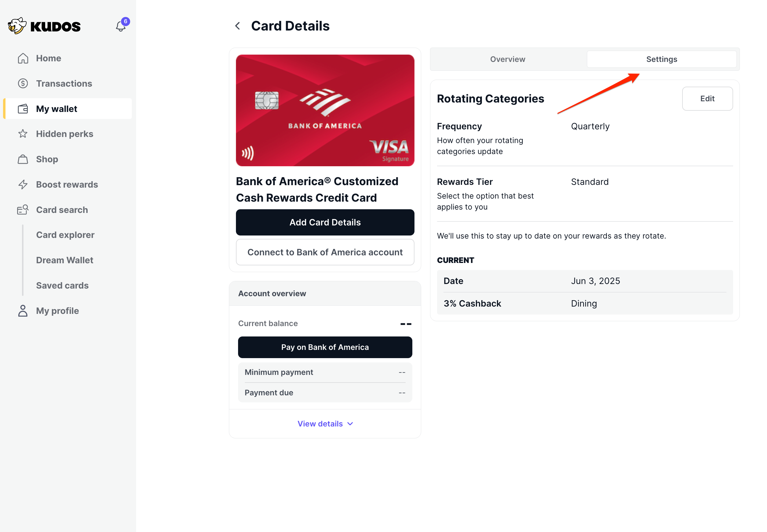
Task: Switch to the Settings tab
Action: pos(662,59)
